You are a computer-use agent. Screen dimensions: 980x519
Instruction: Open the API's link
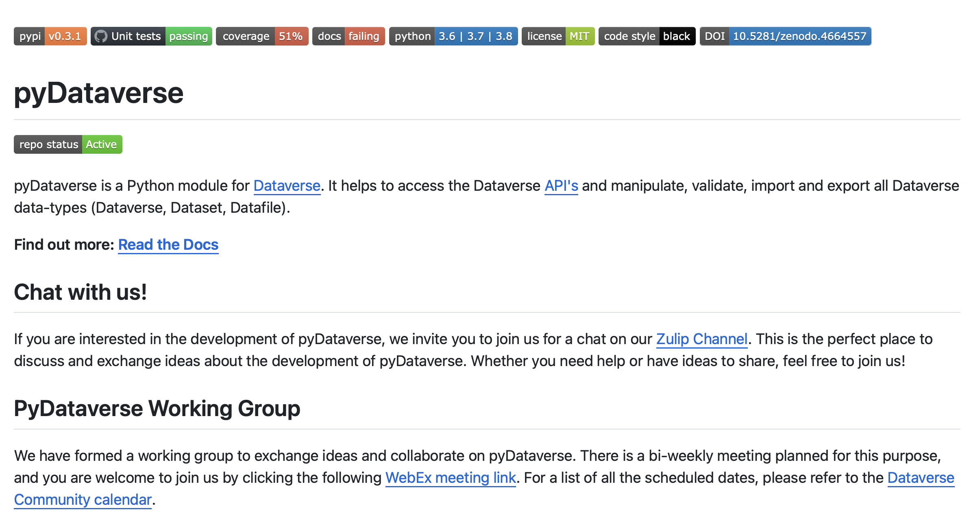[561, 186]
